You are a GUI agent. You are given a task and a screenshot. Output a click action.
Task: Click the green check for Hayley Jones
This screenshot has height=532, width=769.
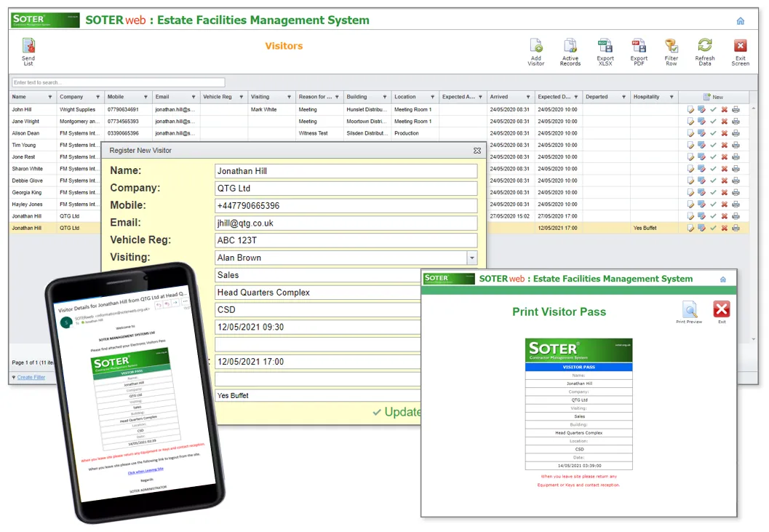coord(713,205)
